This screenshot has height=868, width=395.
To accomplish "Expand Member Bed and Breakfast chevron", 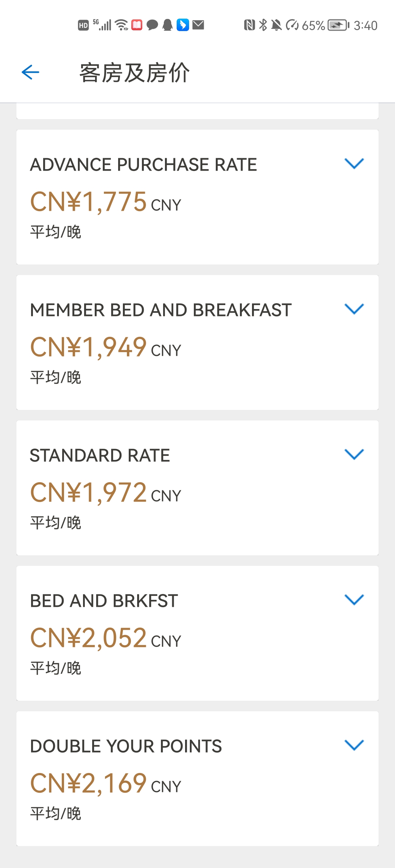I will pos(354,309).
